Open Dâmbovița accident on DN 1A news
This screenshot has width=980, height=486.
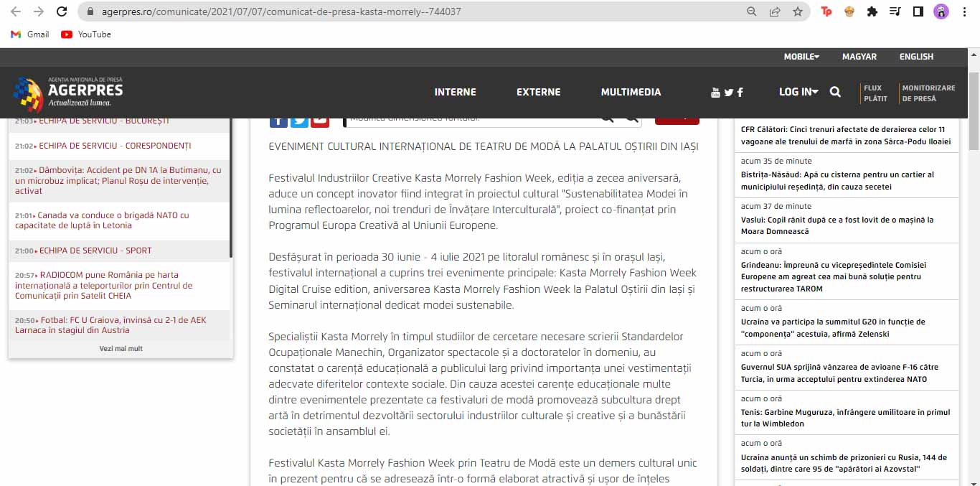pos(118,181)
